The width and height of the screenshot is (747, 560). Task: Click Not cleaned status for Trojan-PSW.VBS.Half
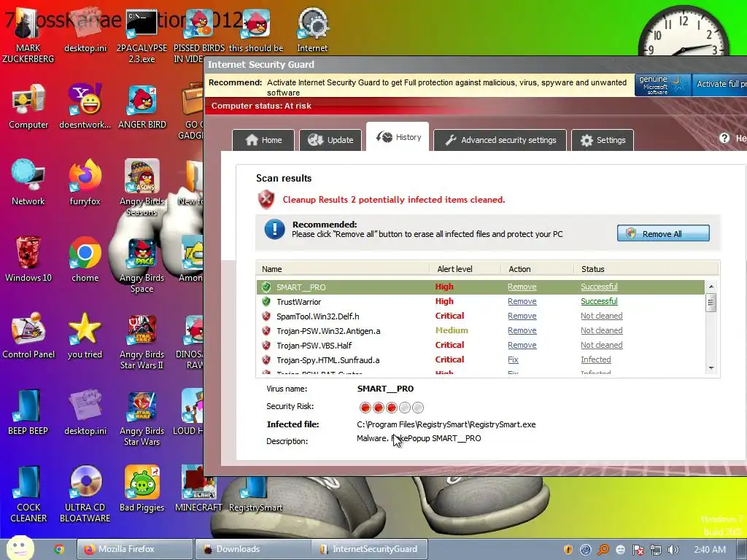click(601, 345)
